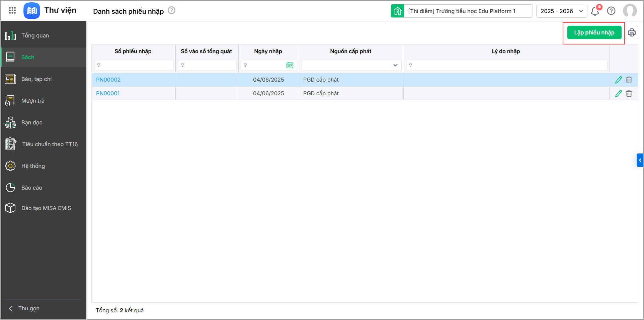Click filter icon in Số vào sổ tổng quát column
This screenshot has width=644, height=320.
(x=183, y=66)
